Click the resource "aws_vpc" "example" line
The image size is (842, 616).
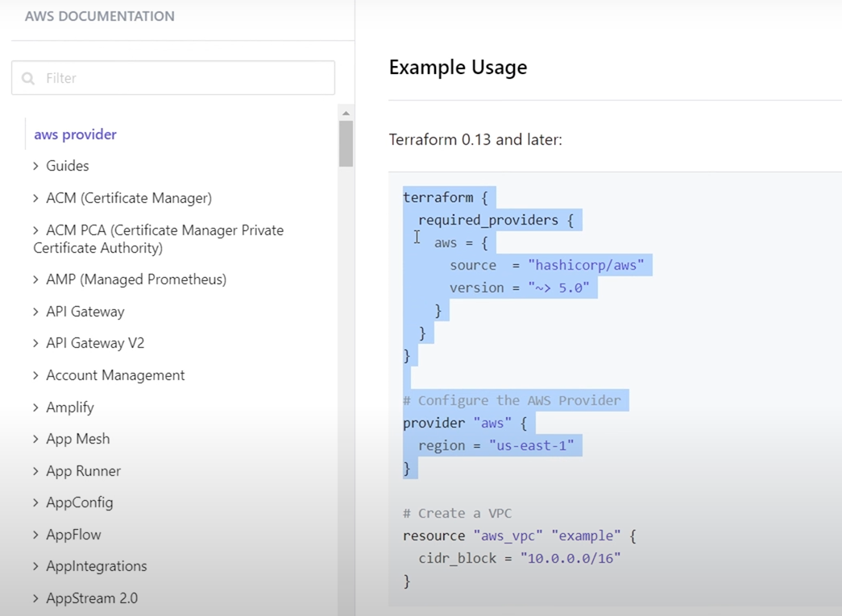pyautogui.click(x=520, y=535)
